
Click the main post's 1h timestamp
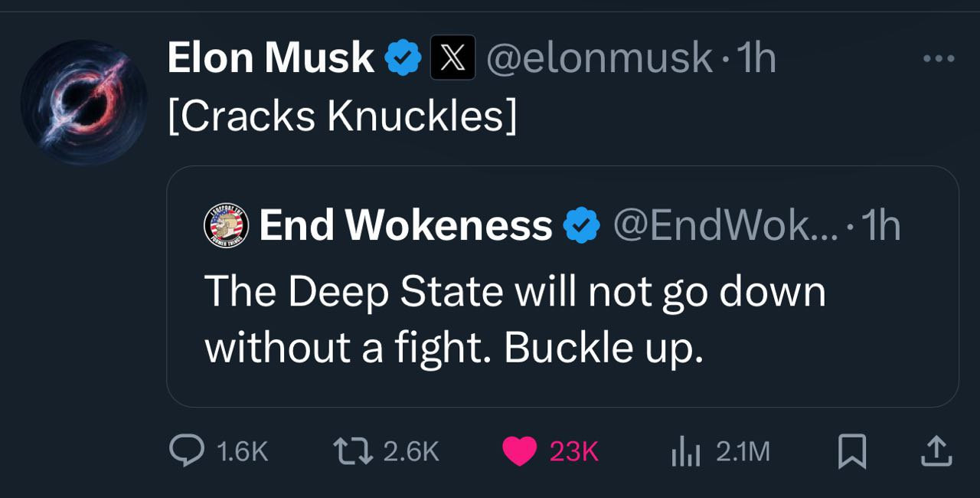click(x=756, y=58)
